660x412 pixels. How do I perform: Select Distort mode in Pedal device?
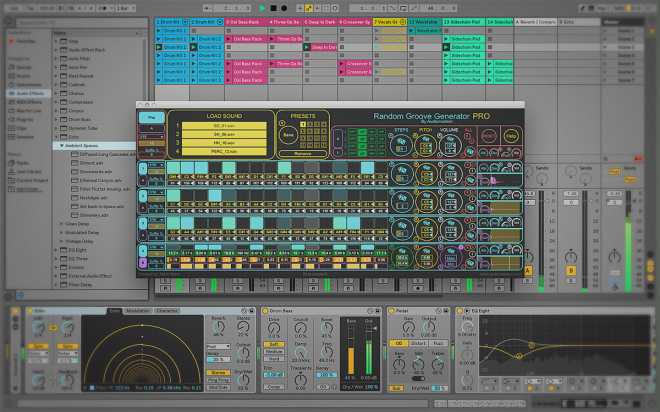[x=418, y=343]
